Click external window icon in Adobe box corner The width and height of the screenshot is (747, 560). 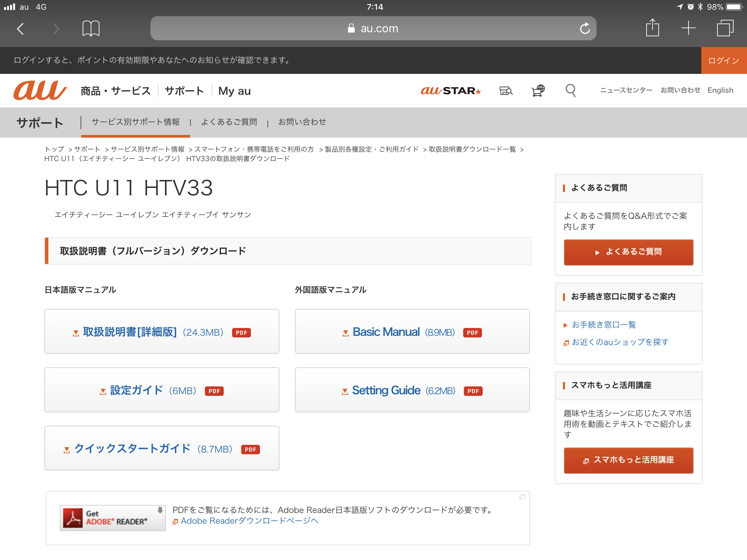(x=522, y=497)
